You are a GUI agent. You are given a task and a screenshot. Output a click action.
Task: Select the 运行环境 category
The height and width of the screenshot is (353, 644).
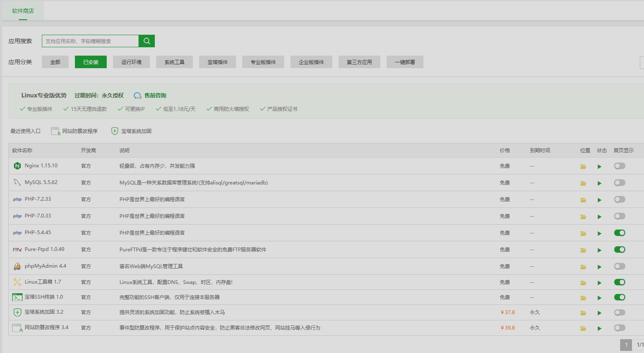(131, 62)
